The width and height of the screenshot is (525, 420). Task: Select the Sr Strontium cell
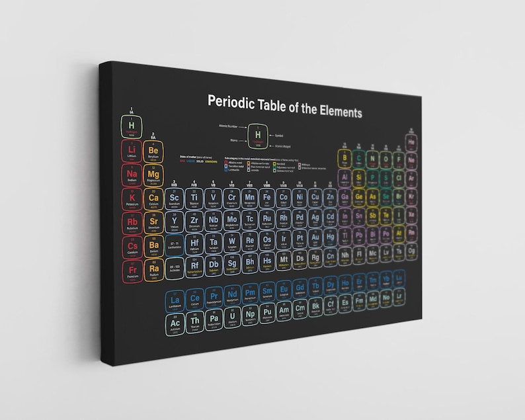[x=153, y=223]
